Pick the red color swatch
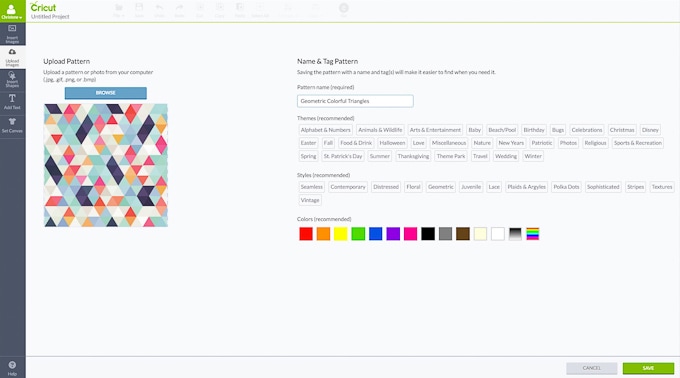This screenshot has height=378, width=680. [306, 234]
